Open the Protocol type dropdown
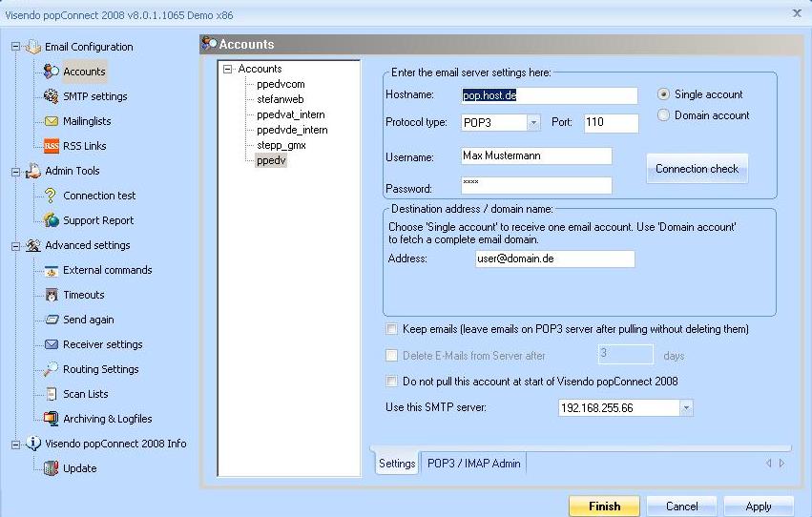The image size is (812, 517). [x=533, y=123]
